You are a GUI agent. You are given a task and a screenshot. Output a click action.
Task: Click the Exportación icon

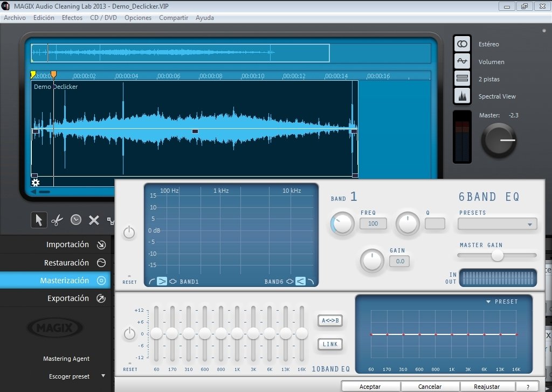[x=101, y=298]
